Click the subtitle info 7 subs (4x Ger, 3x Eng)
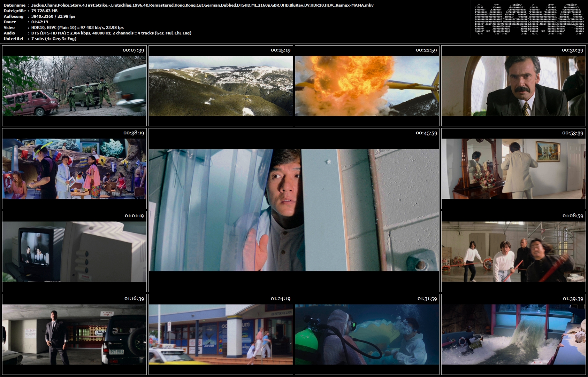 (54, 39)
